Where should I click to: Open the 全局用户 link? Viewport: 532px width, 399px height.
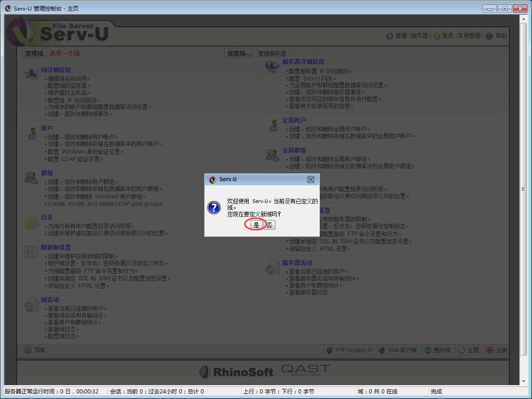click(x=294, y=121)
